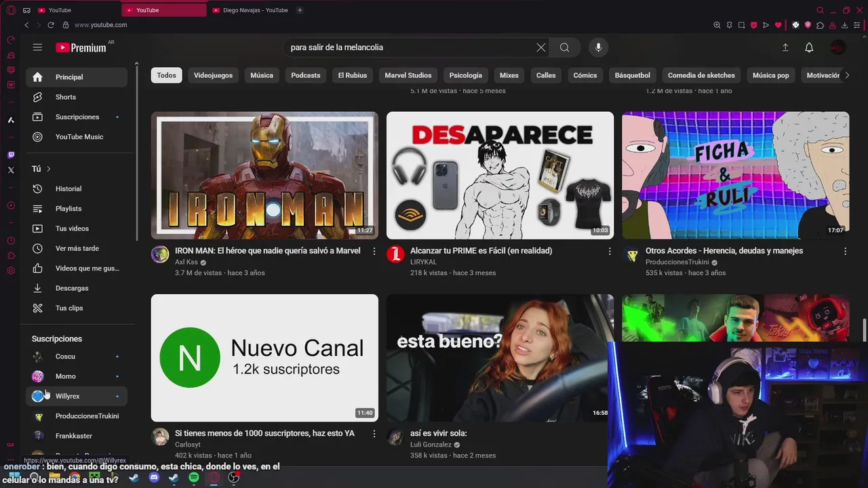Open Tus clips in sidebar

[x=77, y=308]
